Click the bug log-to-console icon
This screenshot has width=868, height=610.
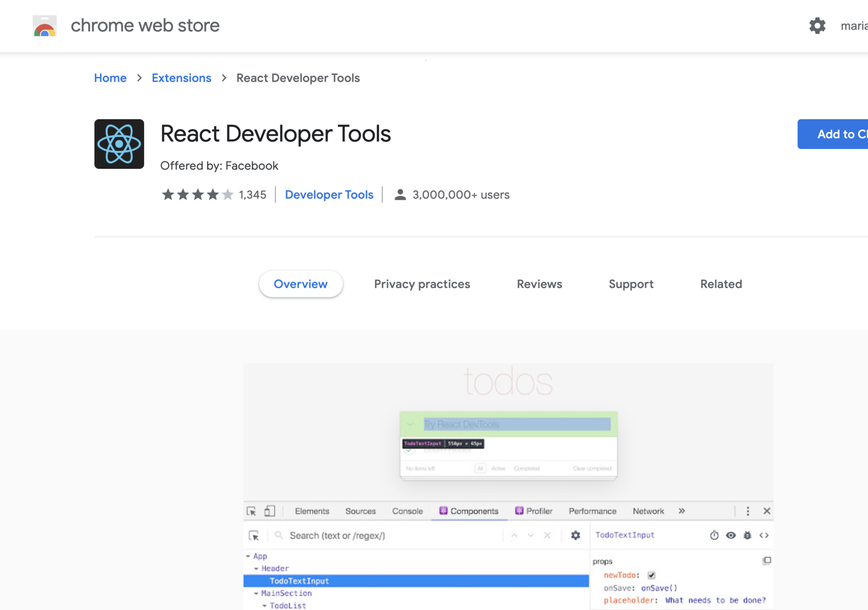pyautogui.click(x=747, y=535)
